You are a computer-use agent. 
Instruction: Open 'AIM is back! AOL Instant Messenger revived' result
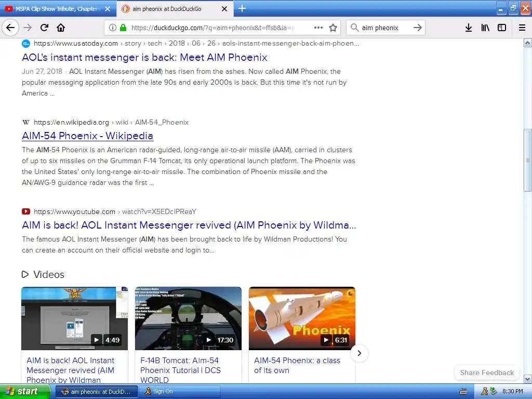[x=189, y=225]
